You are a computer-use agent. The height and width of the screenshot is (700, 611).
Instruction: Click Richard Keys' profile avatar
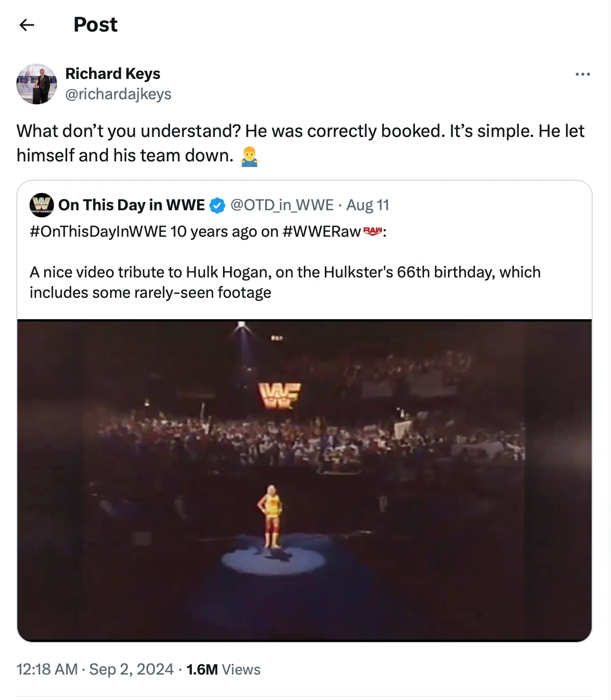tap(37, 84)
